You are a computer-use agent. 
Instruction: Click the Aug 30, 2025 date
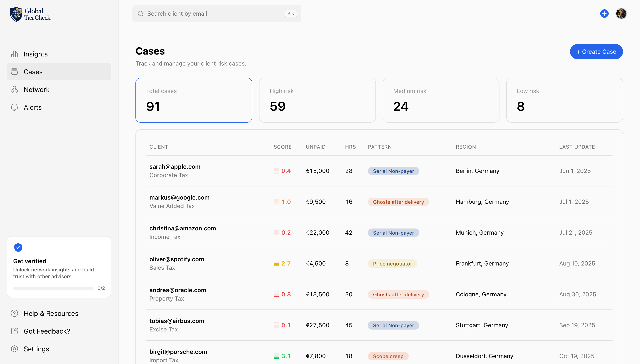577,294
